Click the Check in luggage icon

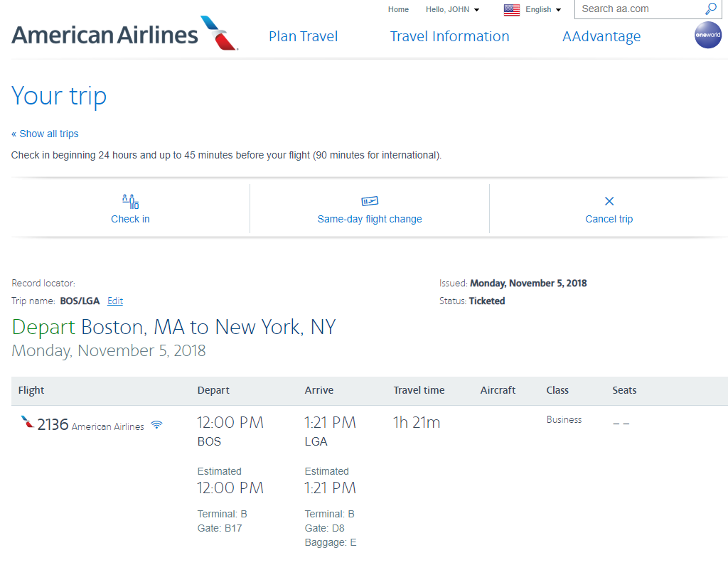coord(130,201)
